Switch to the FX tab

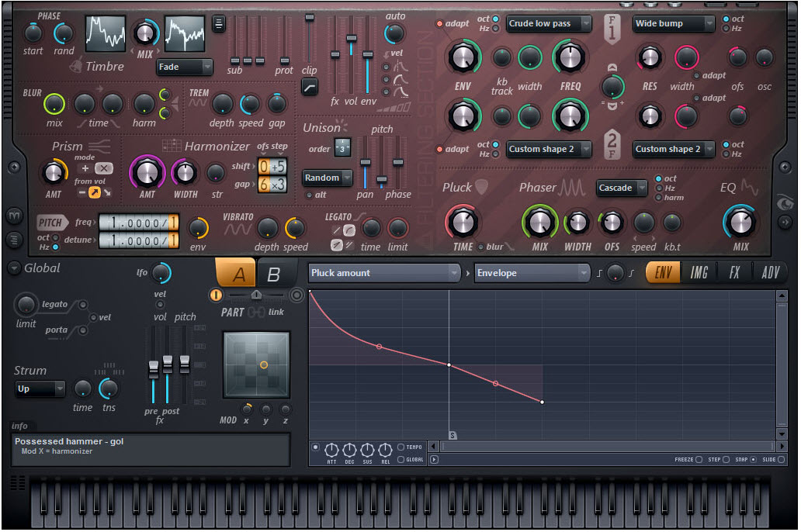[734, 272]
